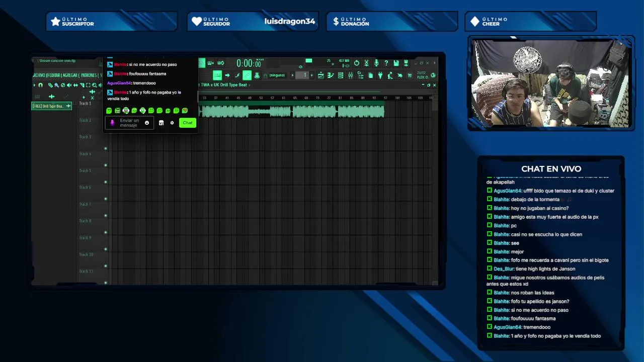Image resolution: width=644 pixels, height=362 pixels.
Task: Select the Slip tool in playlist toolbar
Action: coord(75,85)
